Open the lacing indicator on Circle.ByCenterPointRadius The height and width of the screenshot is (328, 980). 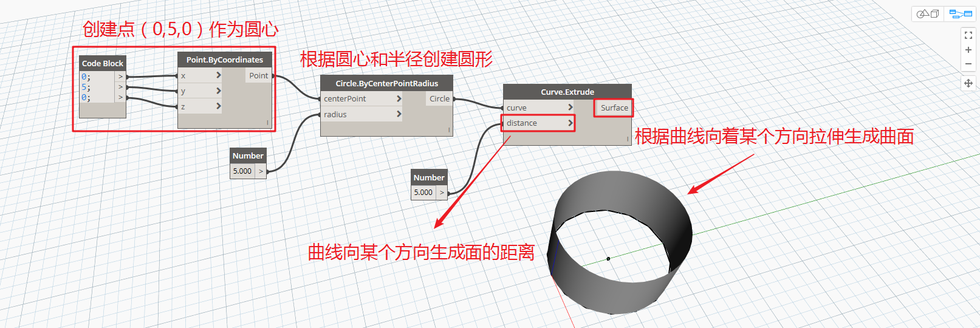(449, 130)
